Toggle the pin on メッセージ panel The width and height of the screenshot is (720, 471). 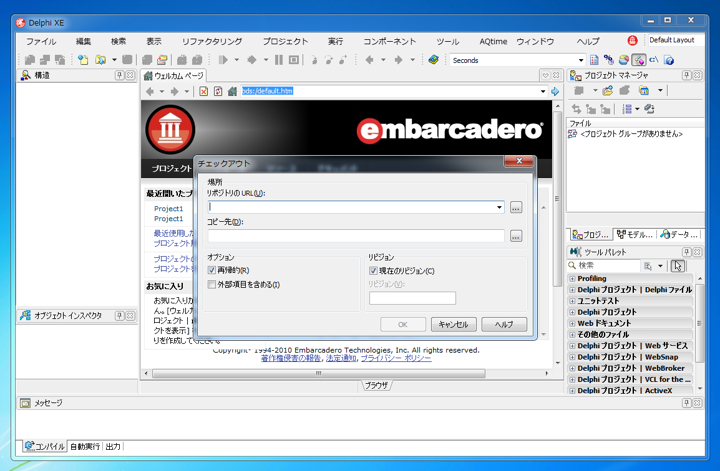[x=686, y=403]
